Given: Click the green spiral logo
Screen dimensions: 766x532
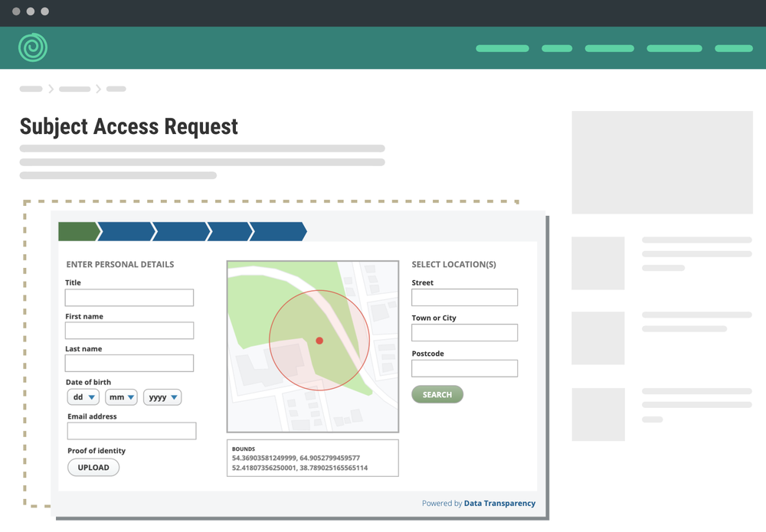Looking at the screenshot, I should tap(33, 47).
